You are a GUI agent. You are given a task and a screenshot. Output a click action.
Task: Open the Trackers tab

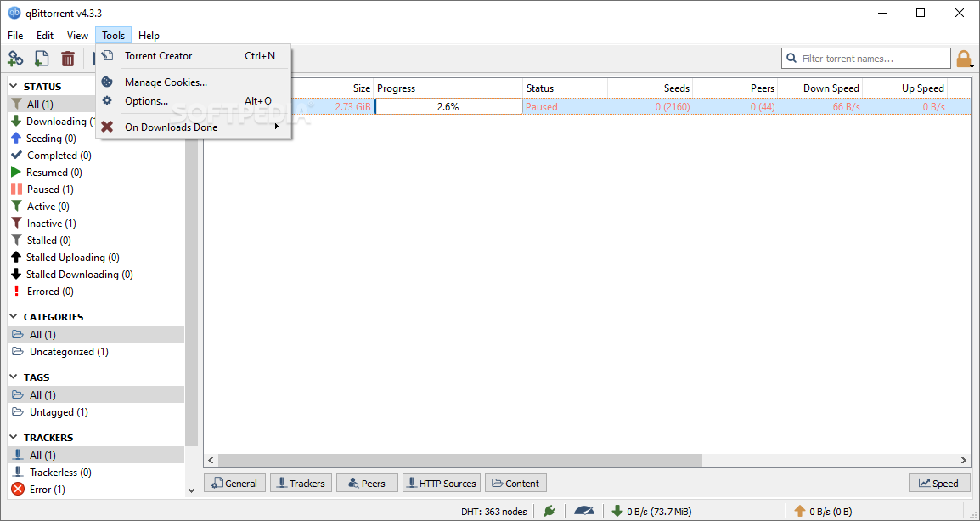tap(301, 483)
